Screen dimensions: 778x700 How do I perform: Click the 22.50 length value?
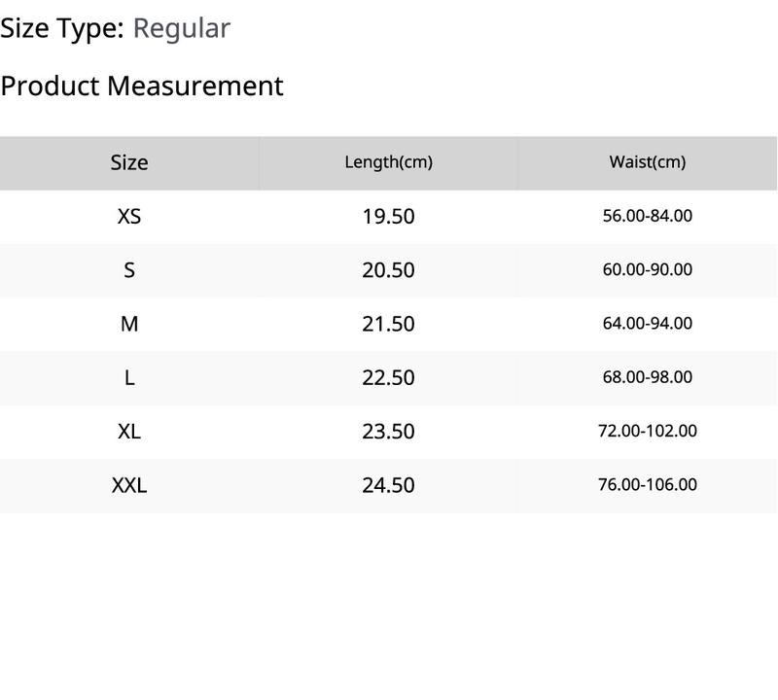tap(388, 378)
